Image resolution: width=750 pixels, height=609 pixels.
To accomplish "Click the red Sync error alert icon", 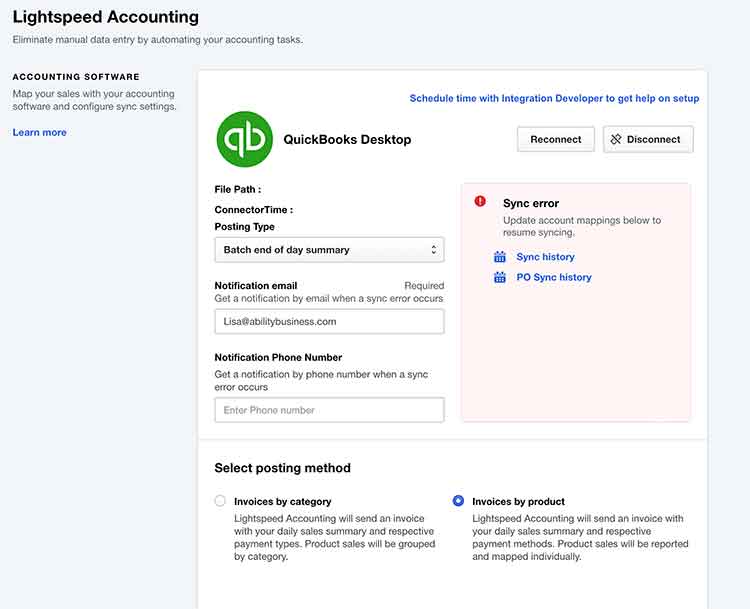I will [480, 202].
